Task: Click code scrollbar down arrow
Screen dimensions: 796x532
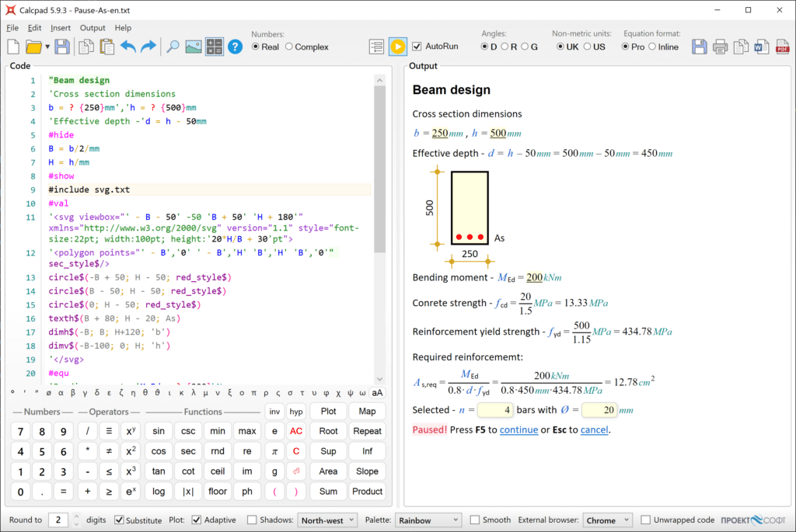Action: (379, 379)
